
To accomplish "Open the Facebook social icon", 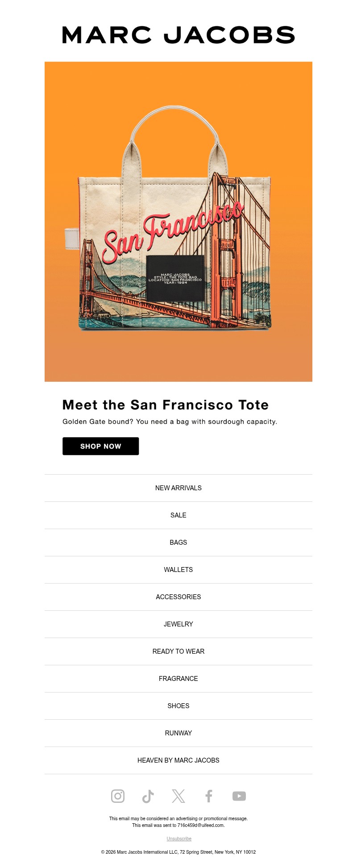I will (209, 796).
